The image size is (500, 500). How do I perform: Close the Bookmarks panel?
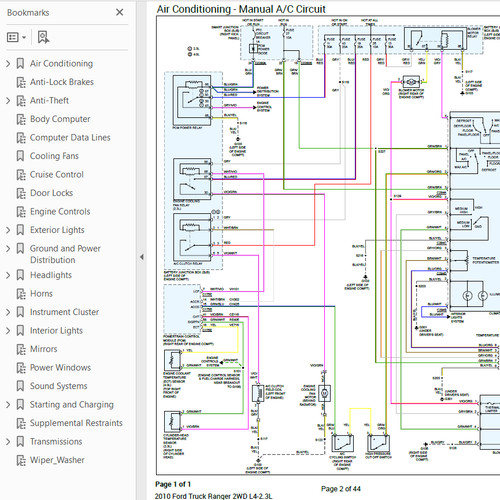click(119, 12)
